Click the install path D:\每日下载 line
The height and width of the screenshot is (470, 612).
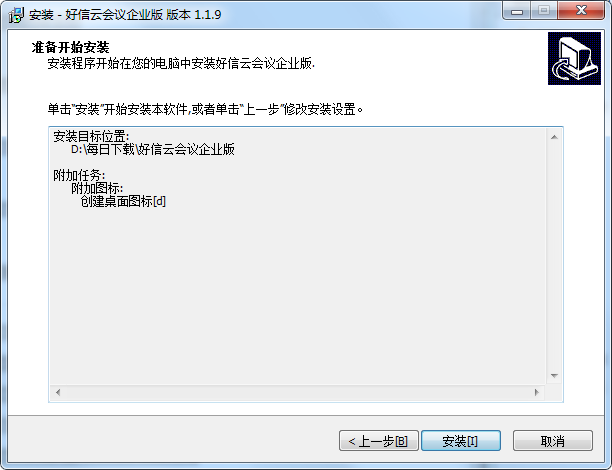pyautogui.click(x=153, y=149)
